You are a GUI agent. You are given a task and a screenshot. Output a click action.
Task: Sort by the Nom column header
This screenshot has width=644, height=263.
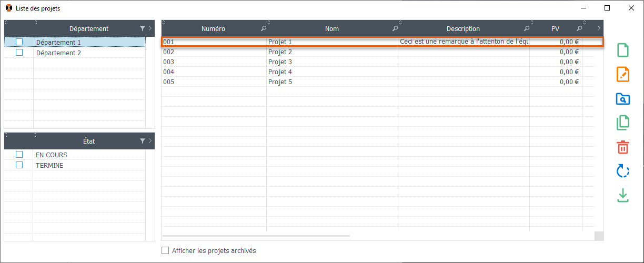pyautogui.click(x=331, y=29)
